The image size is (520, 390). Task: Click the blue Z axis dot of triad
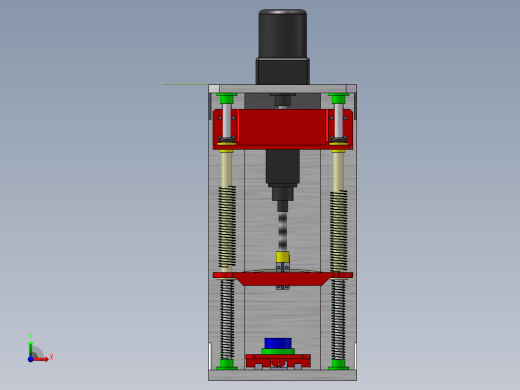tap(30, 359)
